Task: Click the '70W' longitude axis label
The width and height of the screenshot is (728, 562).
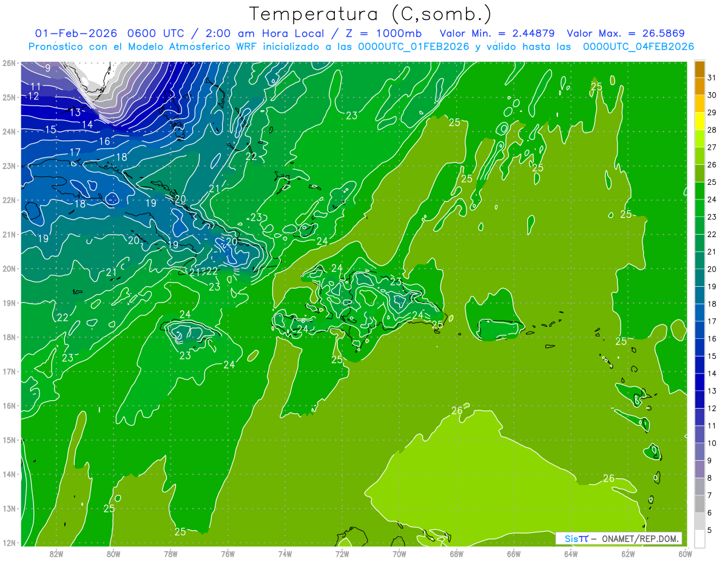Action: 399,553
